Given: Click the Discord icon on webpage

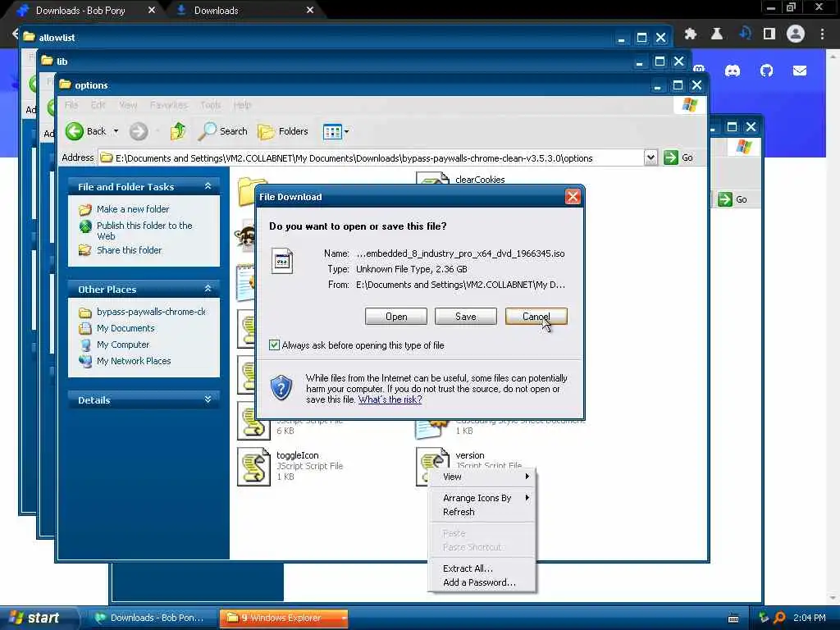Looking at the screenshot, I should (733, 71).
